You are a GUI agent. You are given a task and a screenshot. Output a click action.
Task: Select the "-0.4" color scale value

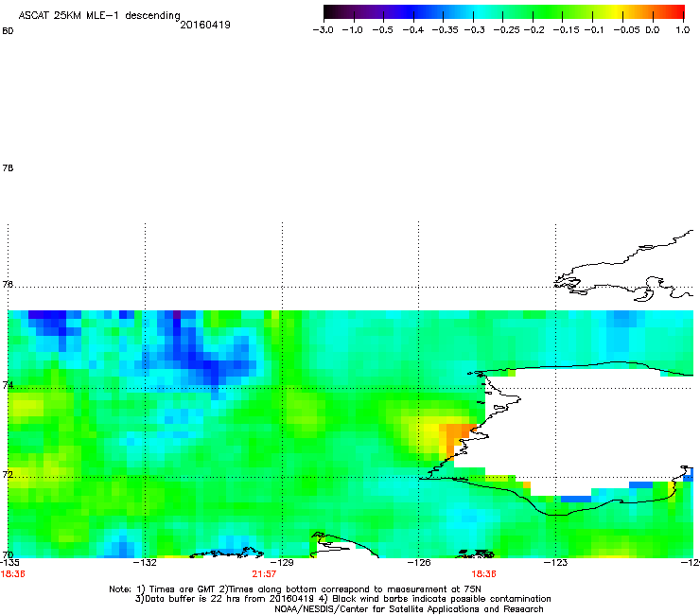point(413,30)
